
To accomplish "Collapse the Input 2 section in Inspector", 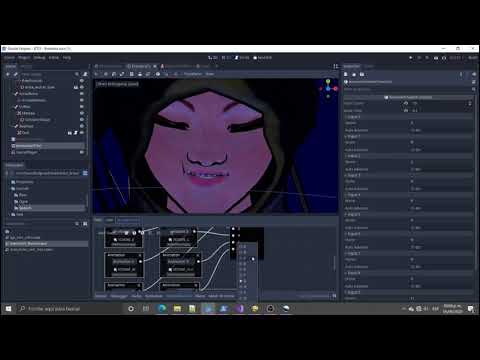I will [353, 156].
